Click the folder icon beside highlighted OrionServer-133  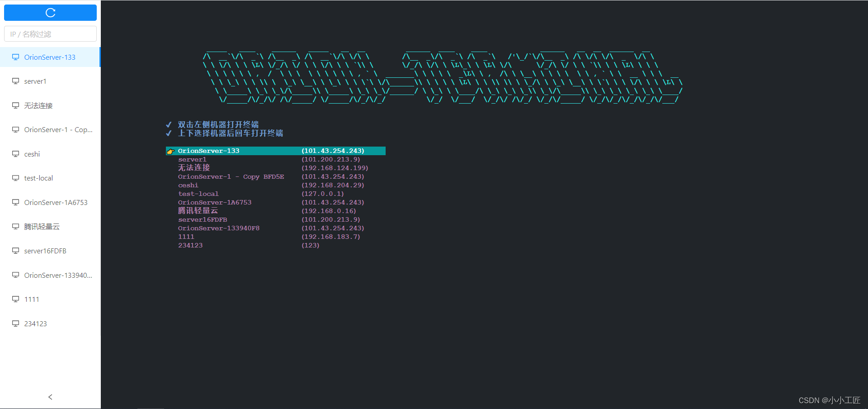[171, 151]
